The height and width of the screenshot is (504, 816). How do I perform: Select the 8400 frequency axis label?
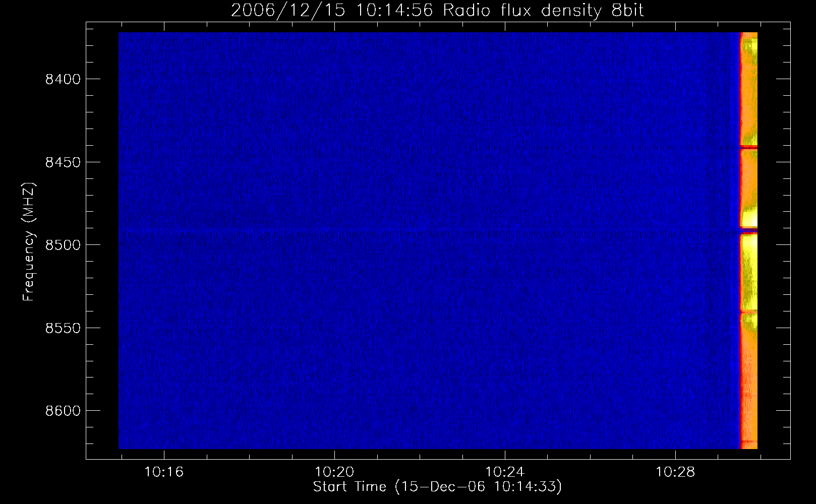[62, 80]
